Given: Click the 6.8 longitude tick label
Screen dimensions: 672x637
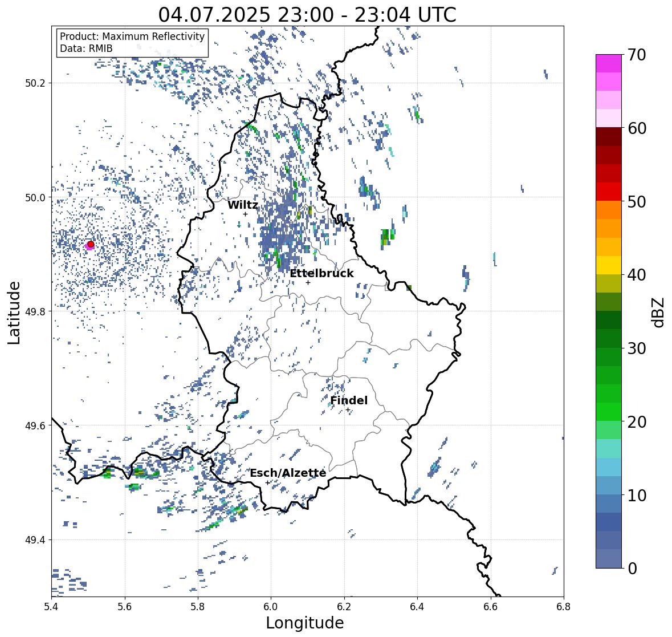Looking at the screenshot, I should click(564, 607).
